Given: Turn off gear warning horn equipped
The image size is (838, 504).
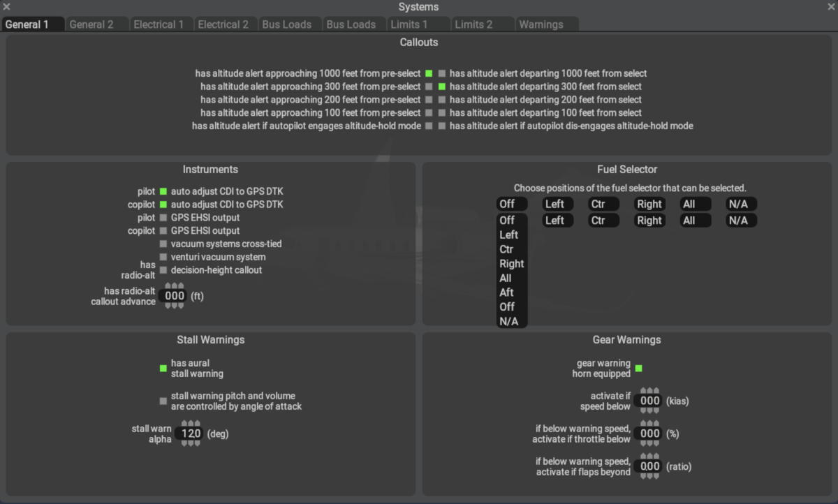Looking at the screenshot, I should 638,368.
